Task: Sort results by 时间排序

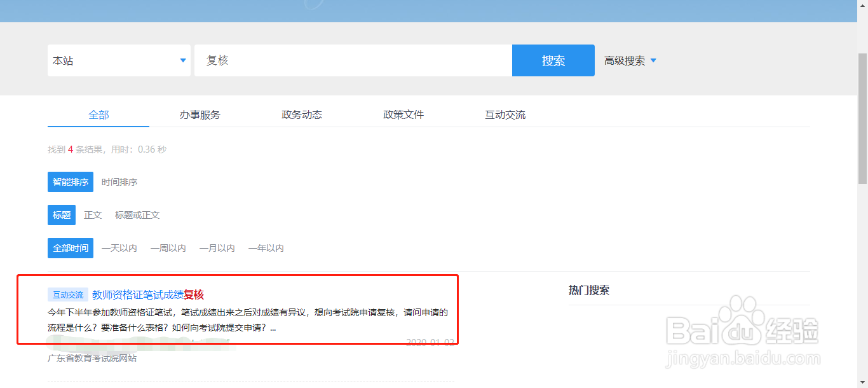Action: click(x=119, y=182)
